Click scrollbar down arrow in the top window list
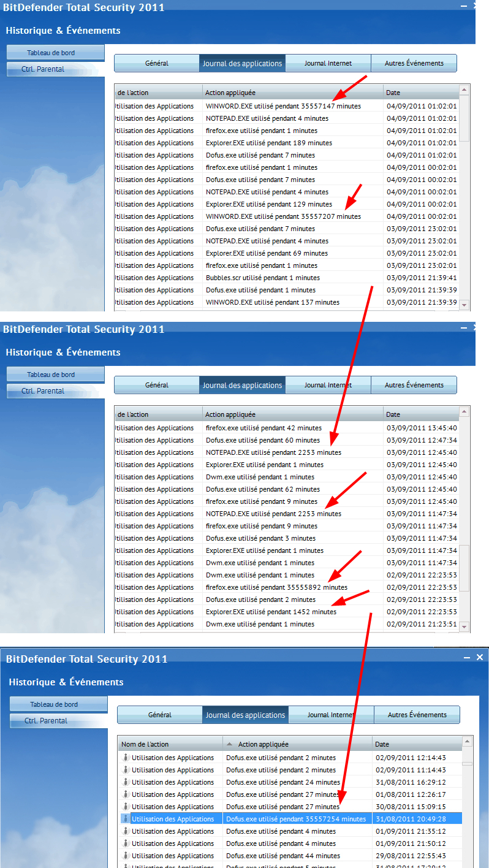The height and width of the screenshot is (868, 489). click(464, 304)
